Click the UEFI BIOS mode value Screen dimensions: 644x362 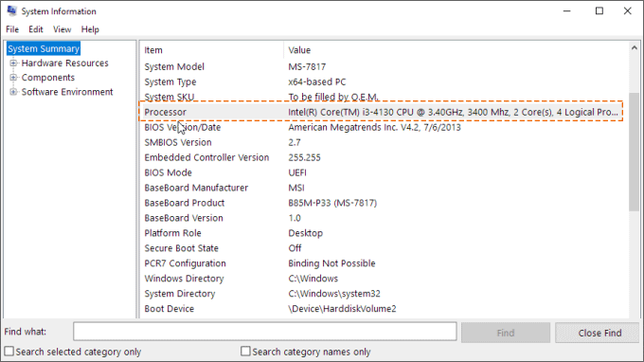coord(297,172)
